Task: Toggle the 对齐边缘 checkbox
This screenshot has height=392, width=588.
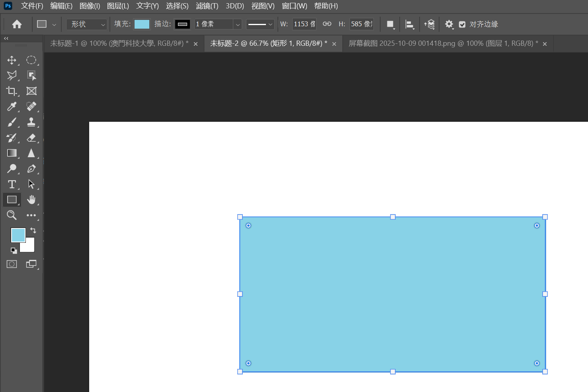Action: point(462,24)
